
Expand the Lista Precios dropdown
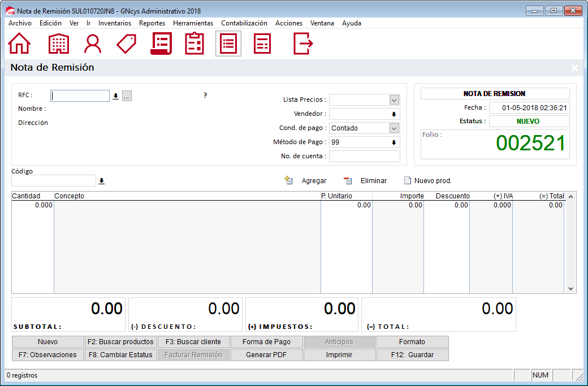(x=394, y=100)
